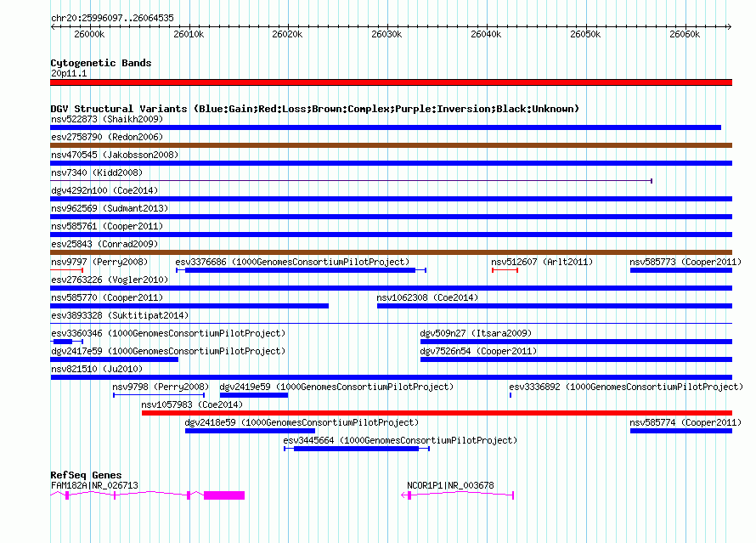Select the esv2758790 (Redon2006) brown track bar
The height and width of the screenshot is (543, 756).
pyautogui.click(x=391, y=145)
